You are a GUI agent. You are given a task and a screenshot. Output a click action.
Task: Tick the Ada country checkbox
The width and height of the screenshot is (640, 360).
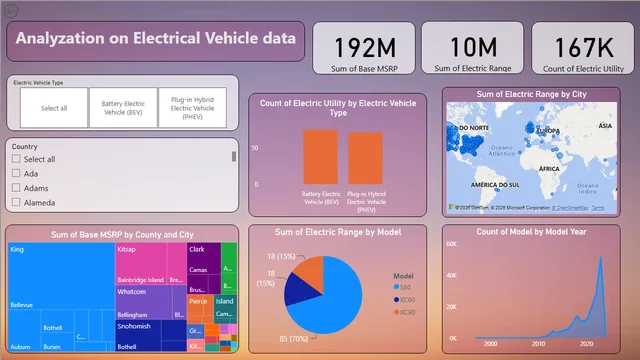(x=16, y=173)
